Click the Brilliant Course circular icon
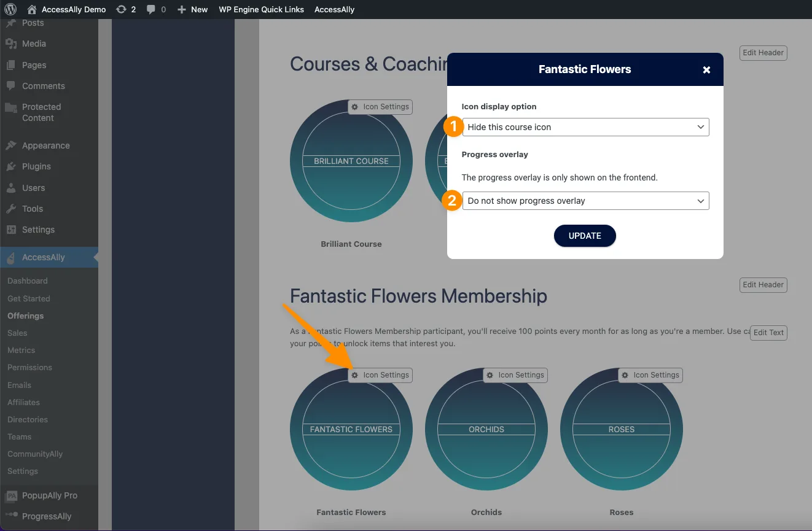Screen dimensions: 812x531 (x=351, y=161)
